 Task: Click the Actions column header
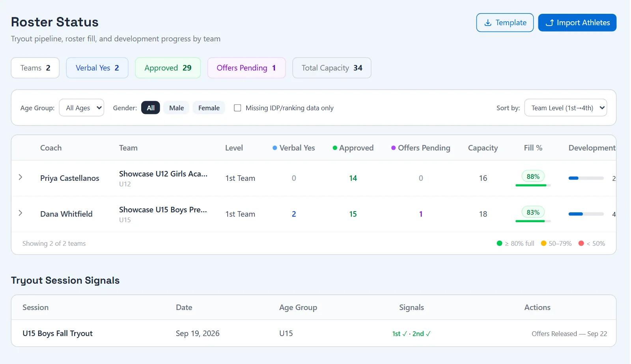pyautogui.click(x=537, y=307)
